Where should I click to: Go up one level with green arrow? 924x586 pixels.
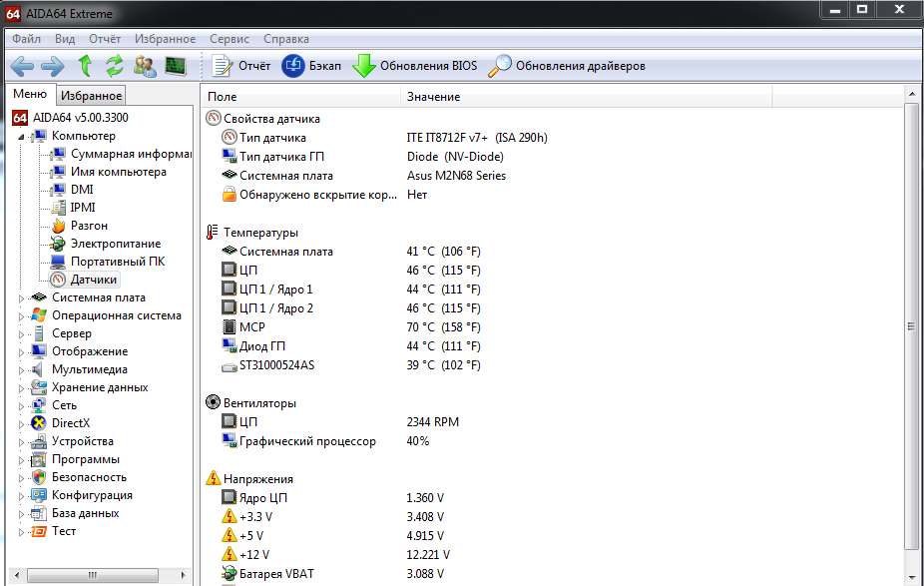click(85, 67)
